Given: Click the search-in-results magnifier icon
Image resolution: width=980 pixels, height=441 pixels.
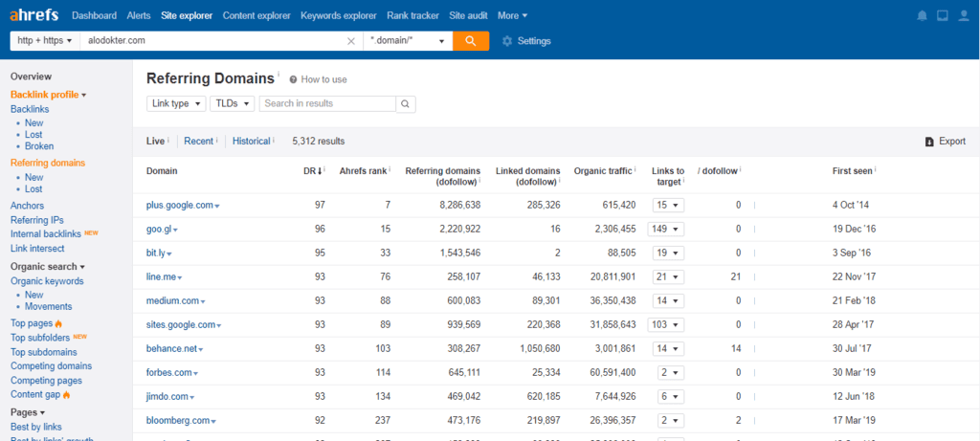Looking at the screenshot, I should (x=406, y=103).
